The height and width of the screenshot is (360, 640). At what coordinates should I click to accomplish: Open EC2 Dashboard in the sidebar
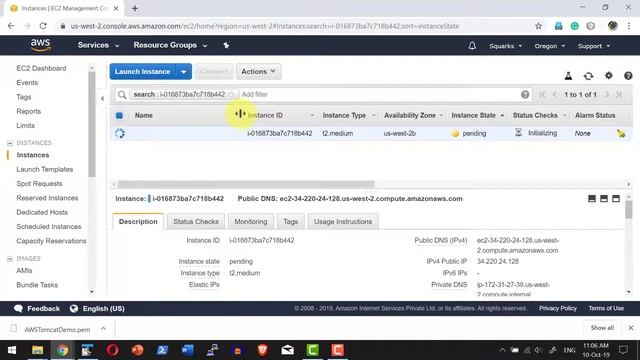click(x=41, y=68)
